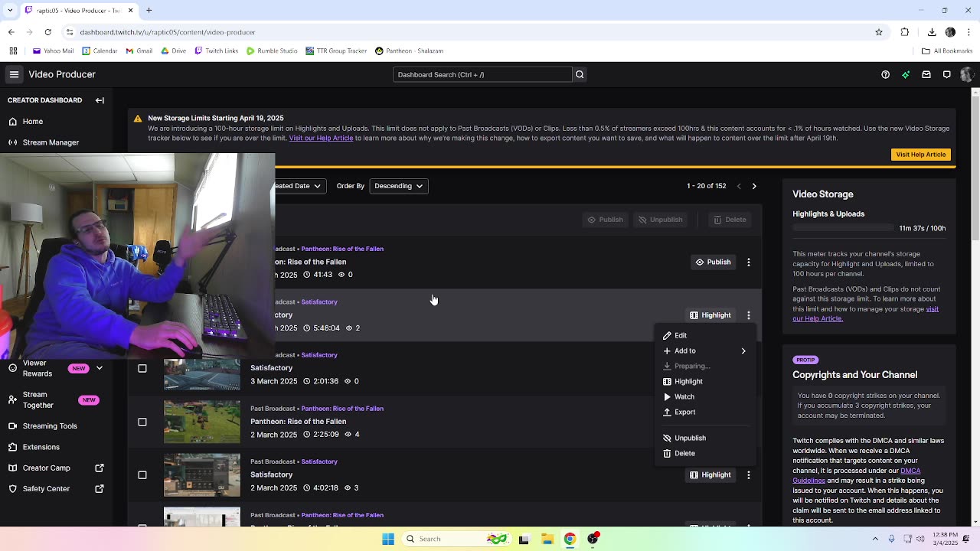Image resolution: width=980 pixels, height=551 pixels.
Task: Click Highlight button on 5:46:04 Satisfactory row
Action: tap(710, 315)
